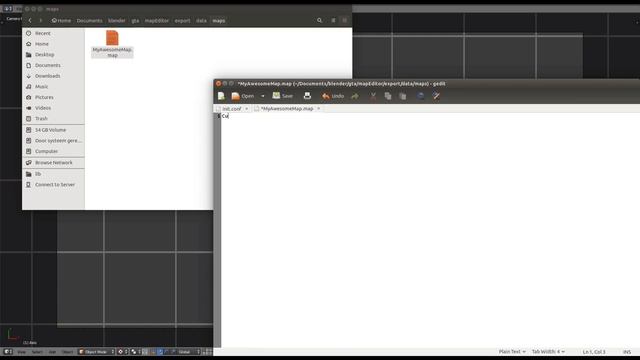The width and height of the screenshot is (640, 360).
Task: Open the 34 GB Volume in sidebar
Action: [x=53, y=130]
